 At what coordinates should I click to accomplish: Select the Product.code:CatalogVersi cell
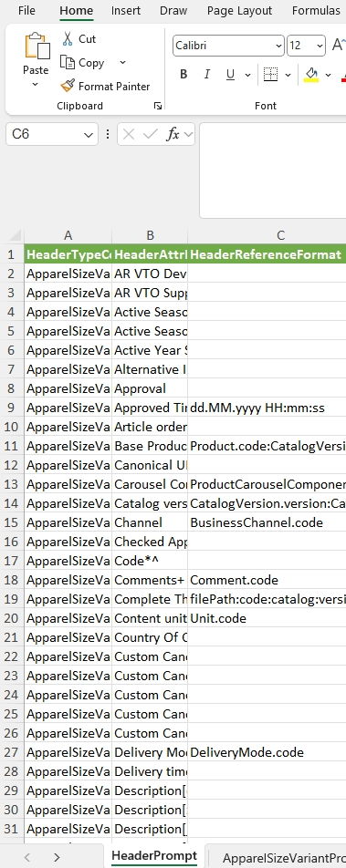(267, 446)
